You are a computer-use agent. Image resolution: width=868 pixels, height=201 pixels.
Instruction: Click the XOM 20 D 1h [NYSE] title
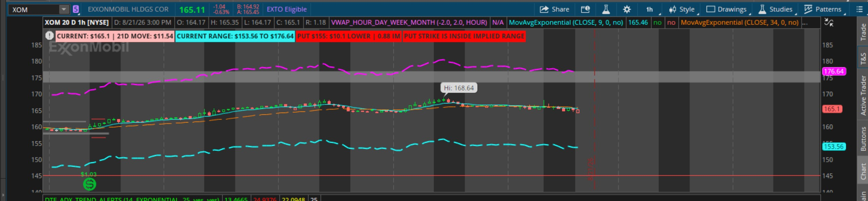tap(77, 23)
